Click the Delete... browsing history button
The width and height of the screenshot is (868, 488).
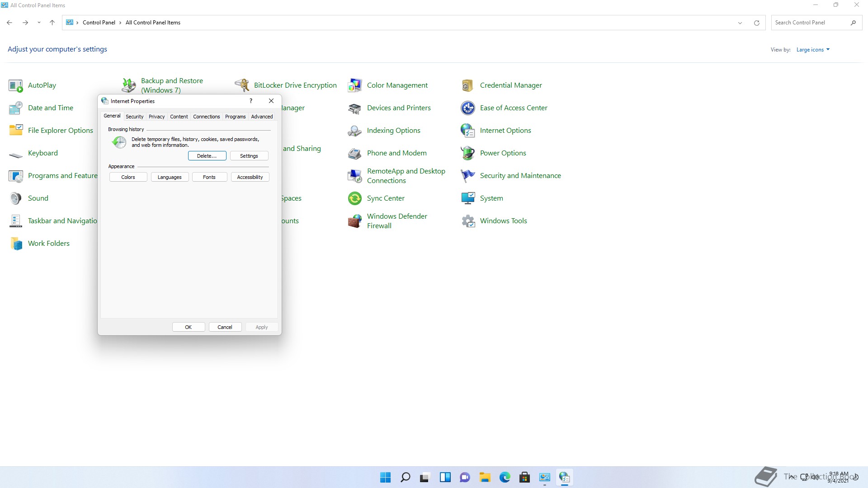pos(207,156)
